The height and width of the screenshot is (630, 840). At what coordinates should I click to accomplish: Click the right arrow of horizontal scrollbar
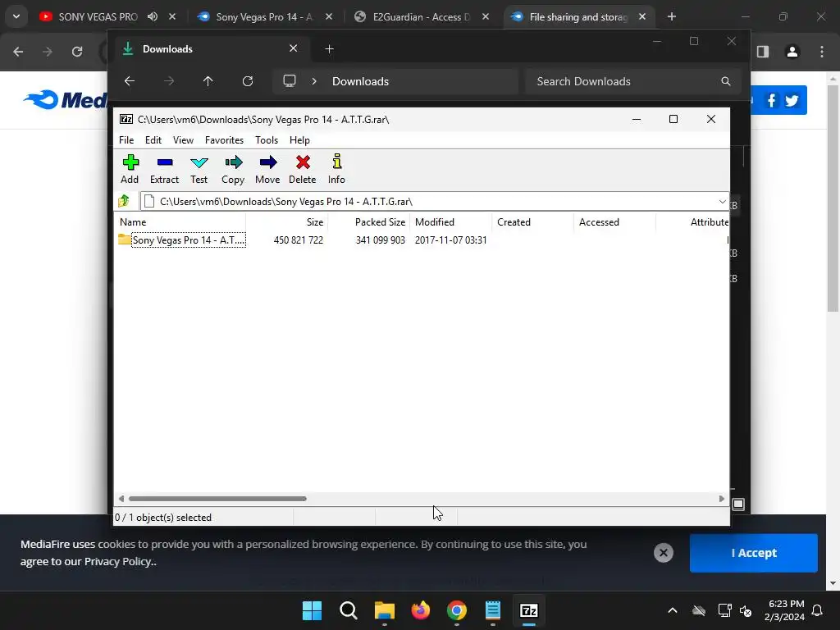click(722, 499)
